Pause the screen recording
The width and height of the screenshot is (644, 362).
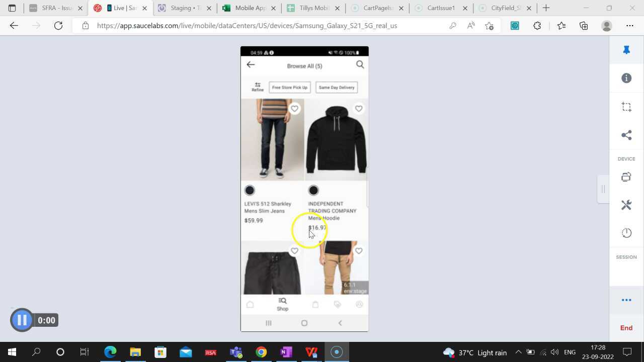click(x=22, y=320)
